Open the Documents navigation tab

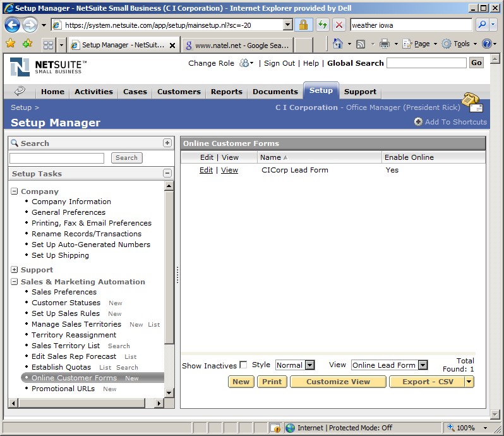(275, 92)
